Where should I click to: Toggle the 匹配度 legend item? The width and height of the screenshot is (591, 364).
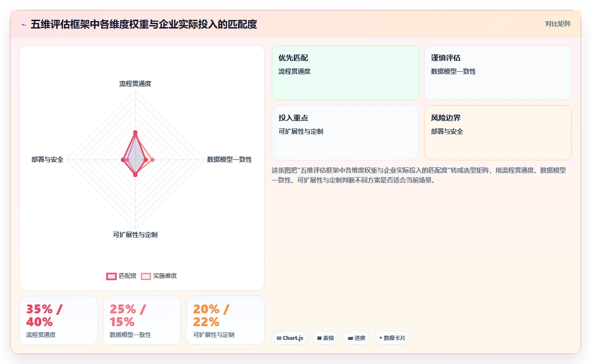122,276
